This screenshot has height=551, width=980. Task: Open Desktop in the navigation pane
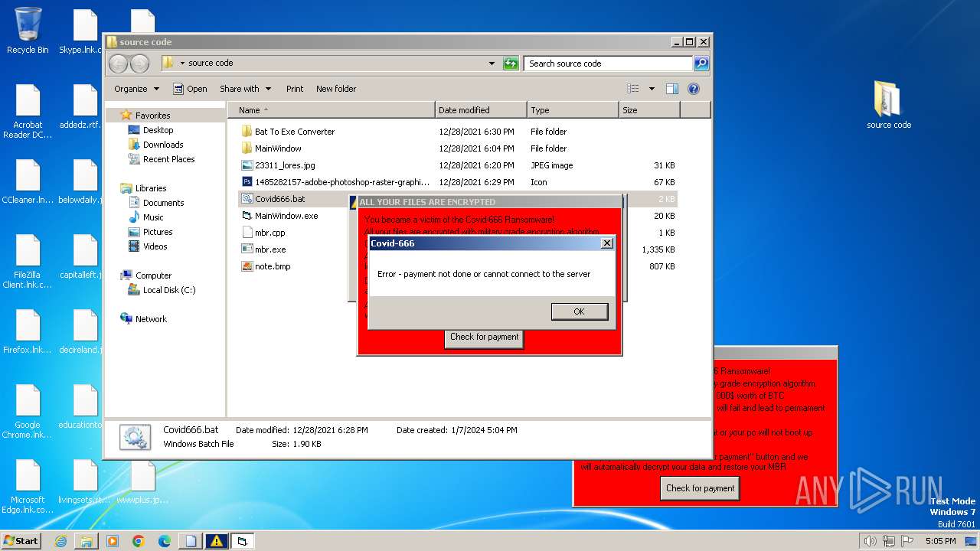click(158, 130)
